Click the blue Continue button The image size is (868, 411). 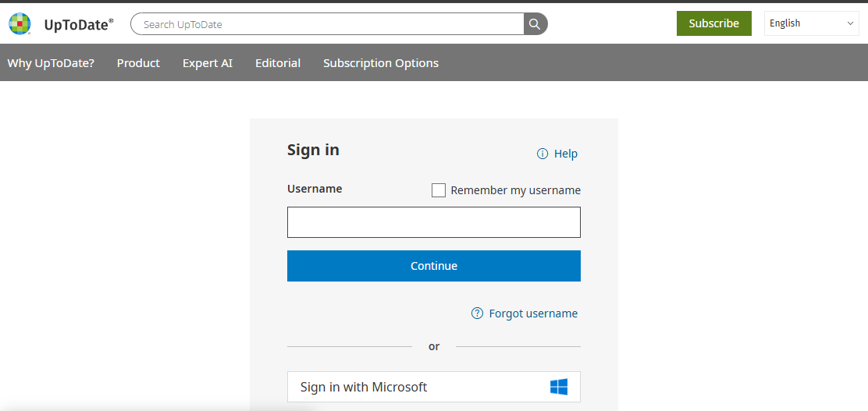pyautogui.click(x=434, y=266)
